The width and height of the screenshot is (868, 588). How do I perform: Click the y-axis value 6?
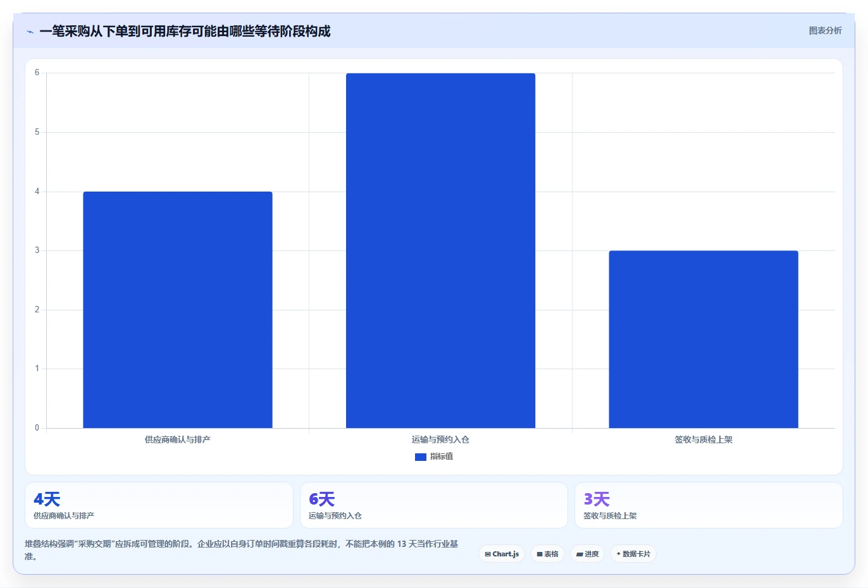[37, 73]
